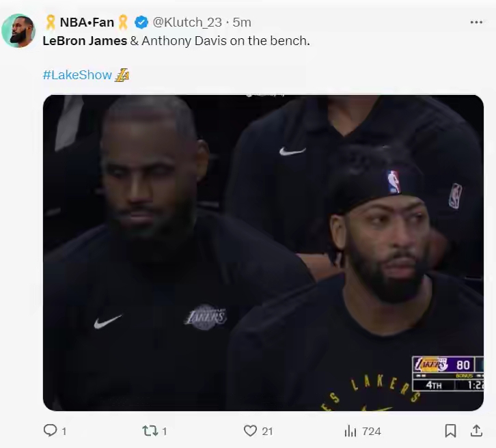Open the post via the 5m timestamp
The width and height of the screenshot is (496, 448).
tap(242, 23)
